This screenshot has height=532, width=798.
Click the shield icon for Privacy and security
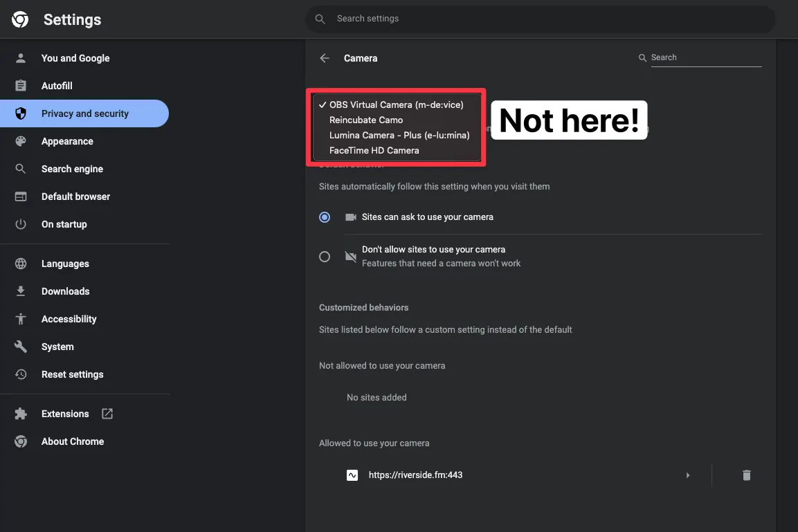click(20, 113)
